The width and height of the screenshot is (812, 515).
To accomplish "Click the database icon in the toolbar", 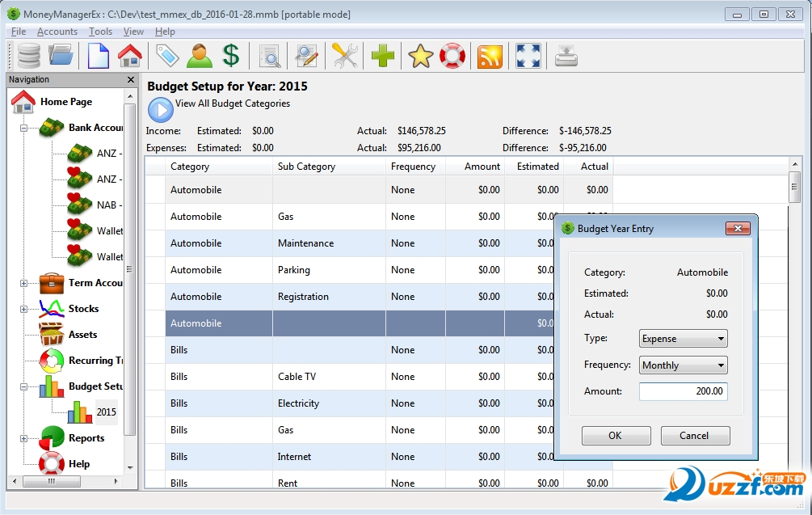I will [29, 56].
